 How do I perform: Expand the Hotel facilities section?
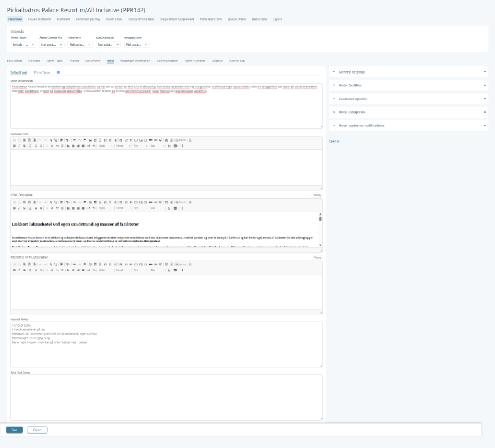click(408, 85)
